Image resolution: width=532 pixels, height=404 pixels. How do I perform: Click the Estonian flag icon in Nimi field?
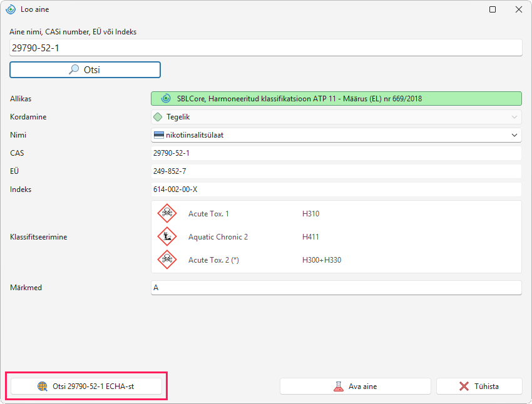coord(159,135)
